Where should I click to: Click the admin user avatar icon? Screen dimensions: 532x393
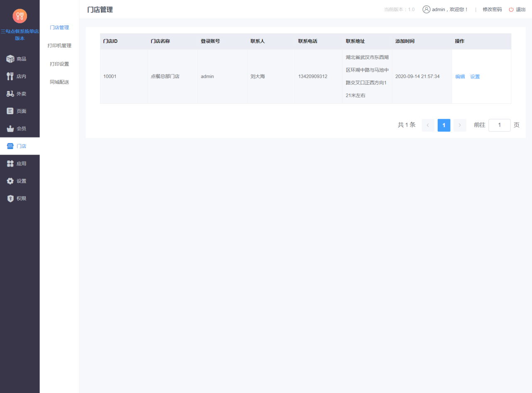(x=426, y=10)
